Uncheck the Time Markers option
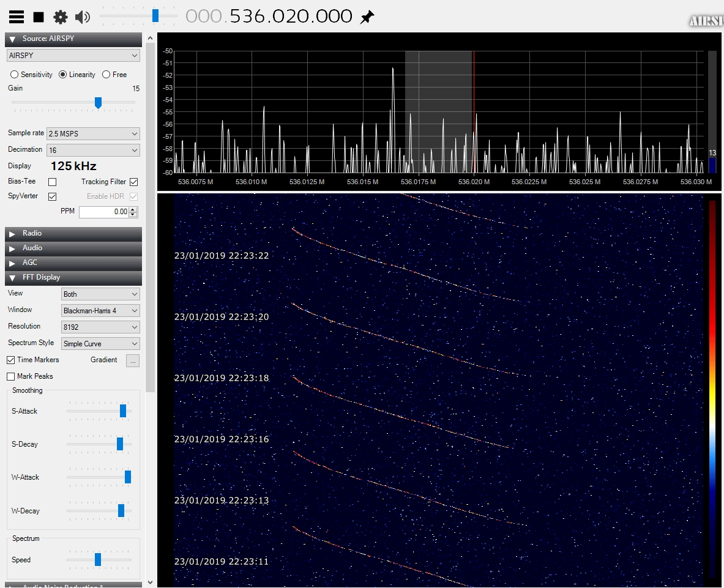 11,360
